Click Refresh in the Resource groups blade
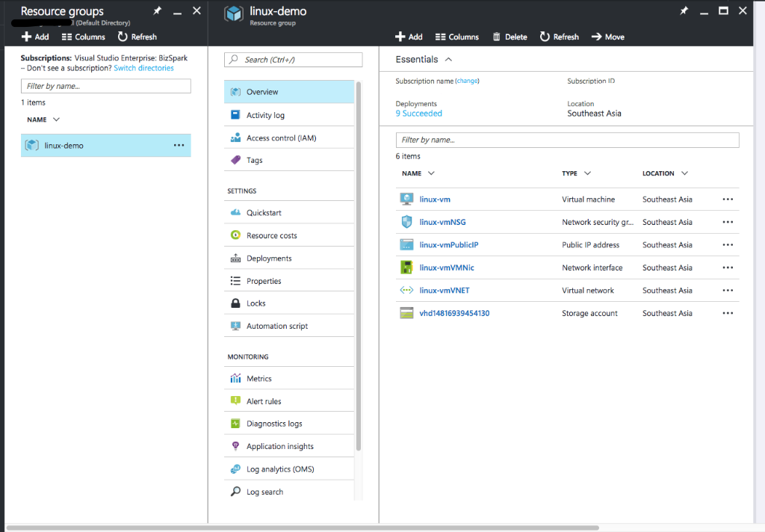Screen dimensions: 765x532 click(137, 37)
